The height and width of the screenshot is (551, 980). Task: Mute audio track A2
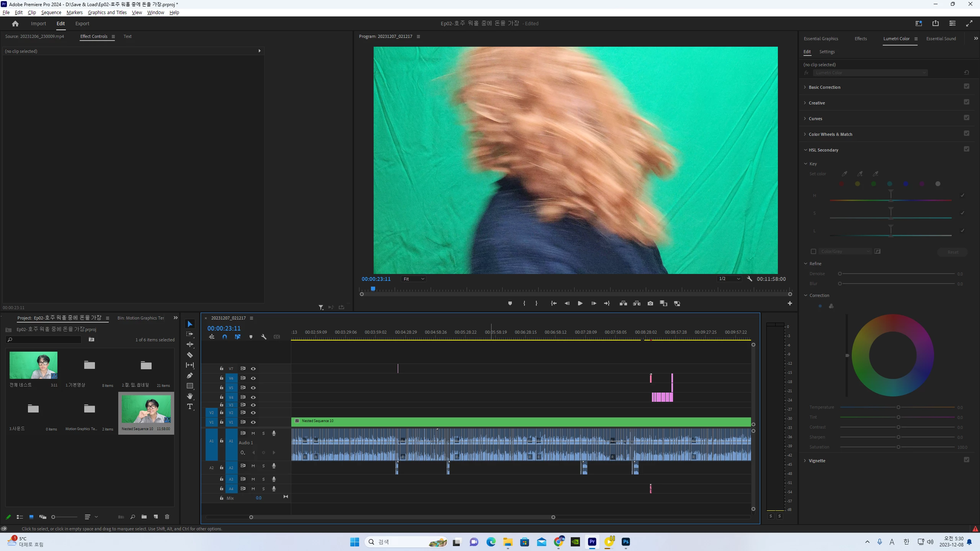point(253,466)
